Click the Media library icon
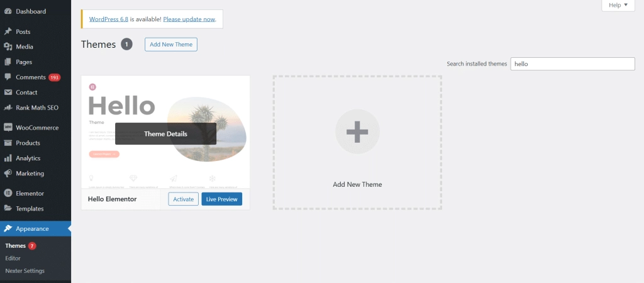 pos(8,47)
